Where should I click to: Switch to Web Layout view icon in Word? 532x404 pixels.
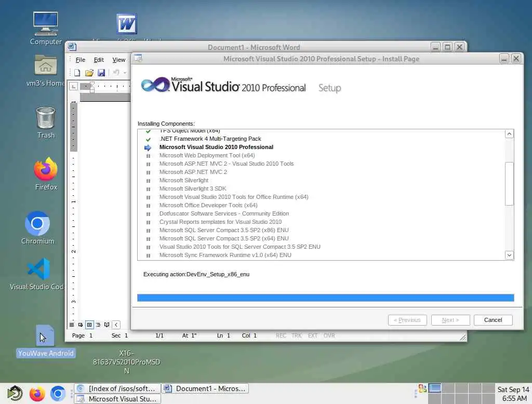point(81,325)
